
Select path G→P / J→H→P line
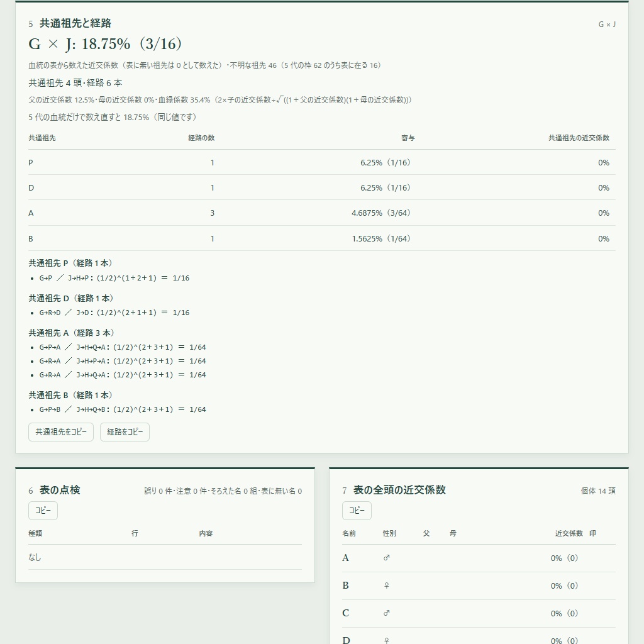tap(114, 278)
